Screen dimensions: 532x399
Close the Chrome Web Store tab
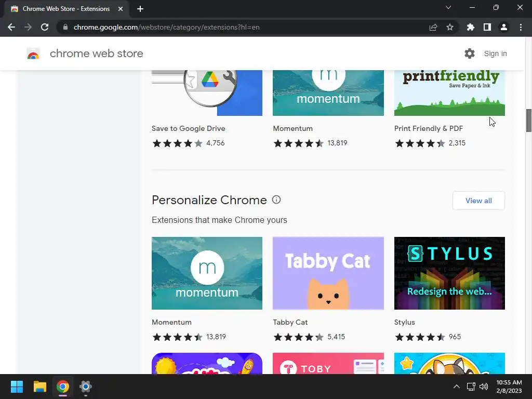(x=121, y=9)
